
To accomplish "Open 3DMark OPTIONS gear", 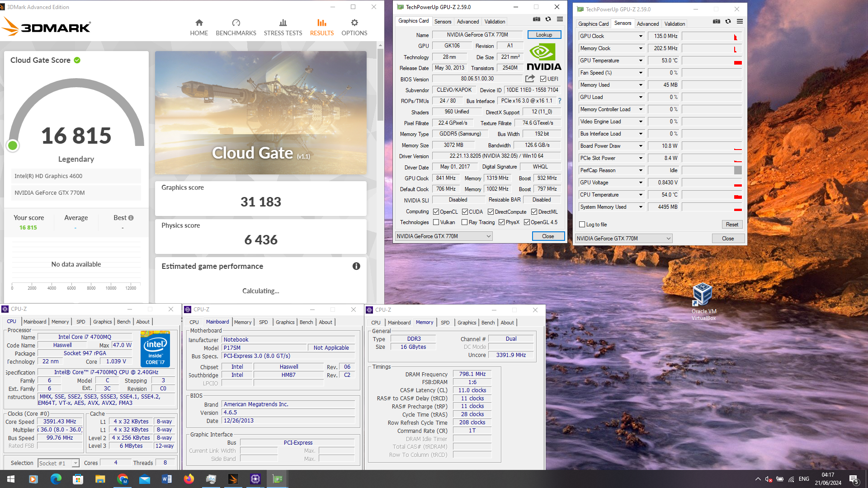I will coord(354,28).
